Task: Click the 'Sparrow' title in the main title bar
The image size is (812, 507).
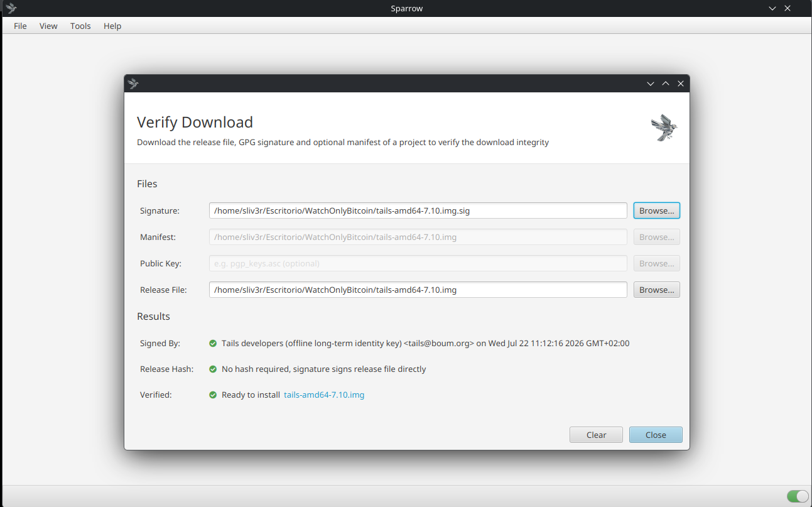Action: [406, 8]
